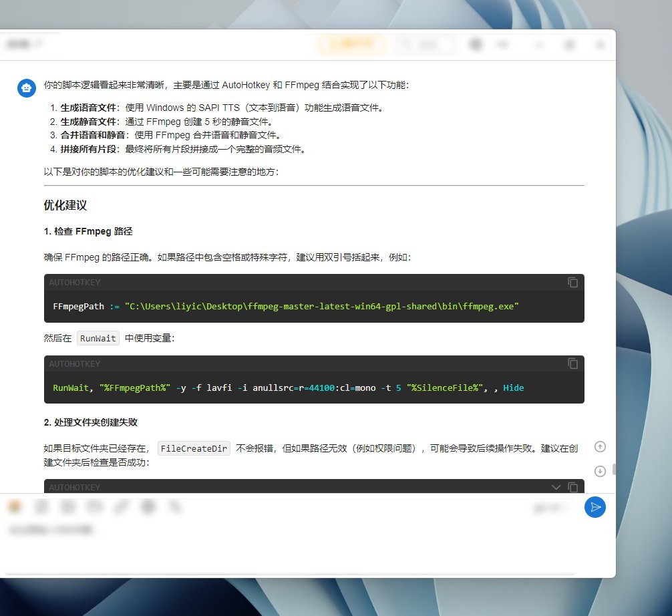Click '"%SilenceFile%"' in the RunWait code
This screenshot has height=616, width=672.
(445, 388)
